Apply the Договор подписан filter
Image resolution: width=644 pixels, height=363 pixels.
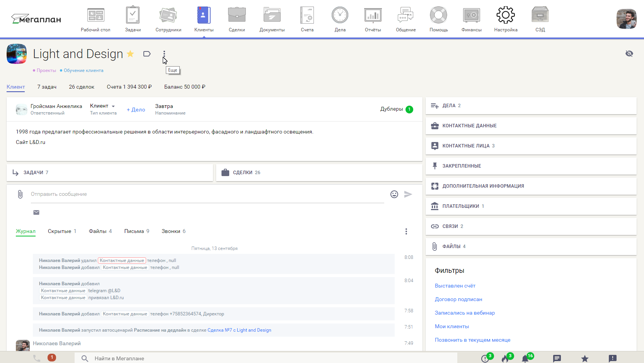coord(458,300)
